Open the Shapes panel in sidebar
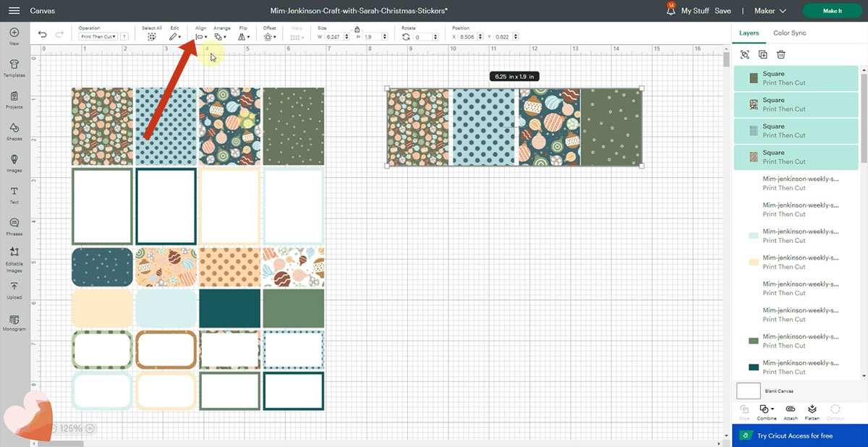Viewport: 868px width, 447px height. (14, 130)
